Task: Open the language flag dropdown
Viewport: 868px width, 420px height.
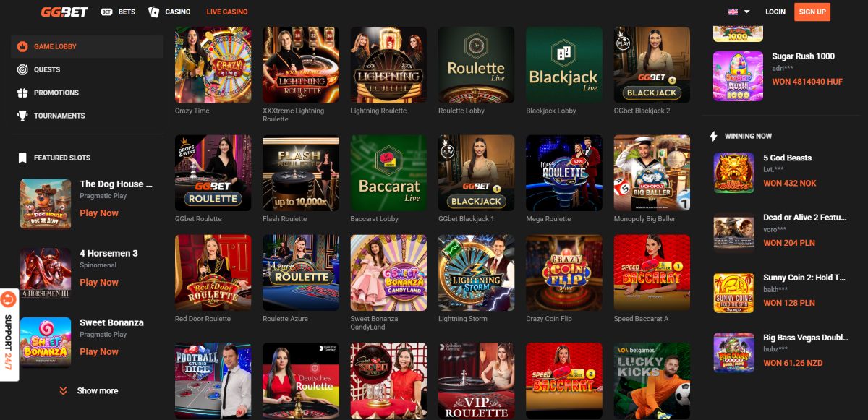Action: point(739,12)
